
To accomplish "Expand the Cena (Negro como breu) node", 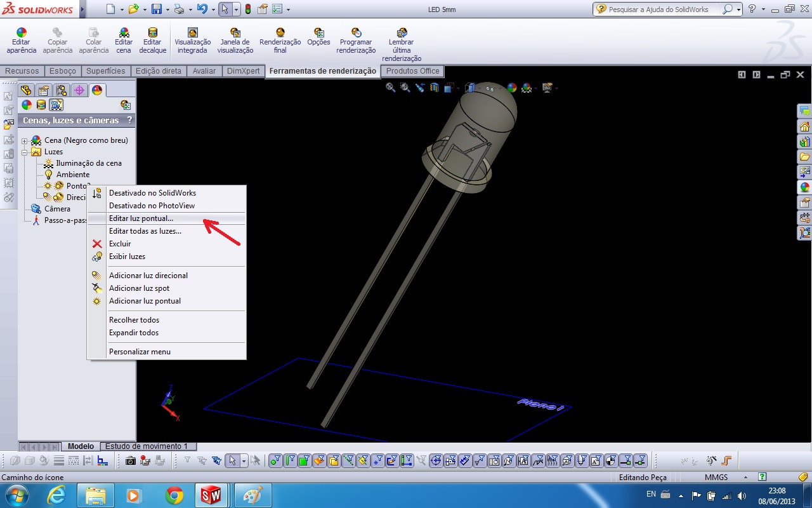I will 24,140.
